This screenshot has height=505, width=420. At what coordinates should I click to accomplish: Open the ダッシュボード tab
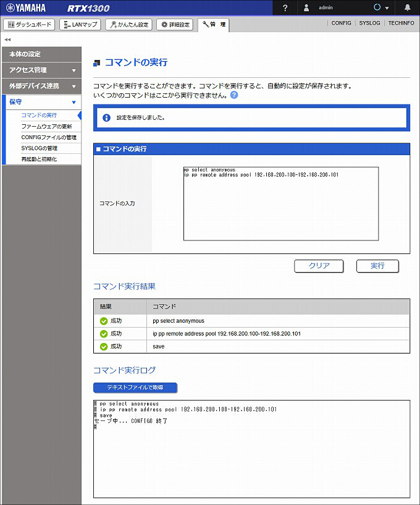tap(29, 25)
